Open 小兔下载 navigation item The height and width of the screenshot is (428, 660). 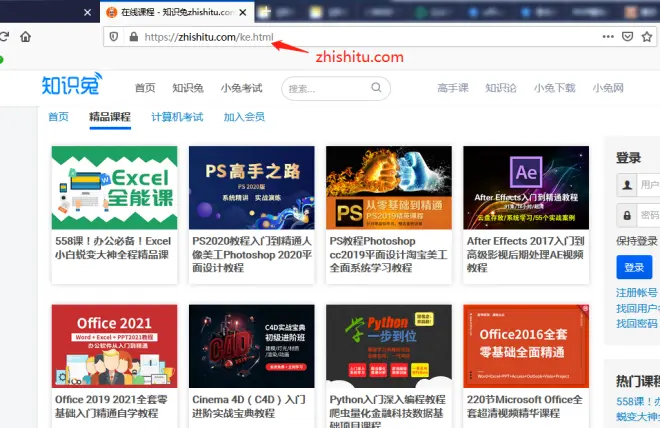pos(554,88)
